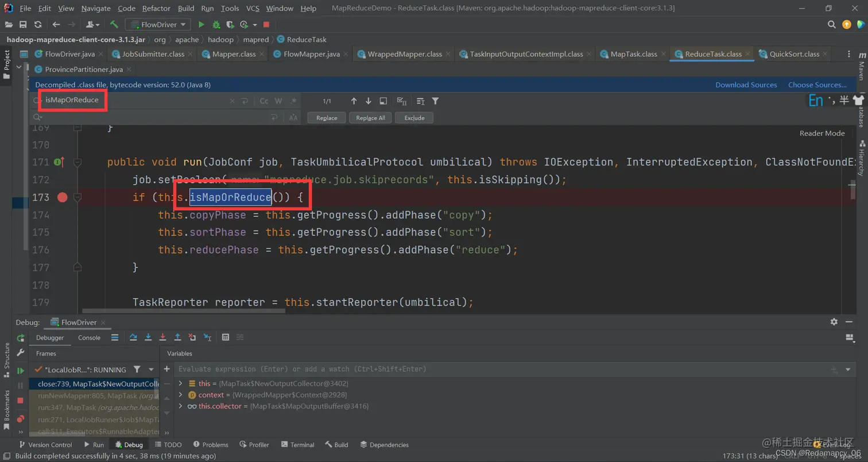This screenshot has width=868, height=462.
Task: Open the debug panel gear settings
Action: (x=834, y=322)
